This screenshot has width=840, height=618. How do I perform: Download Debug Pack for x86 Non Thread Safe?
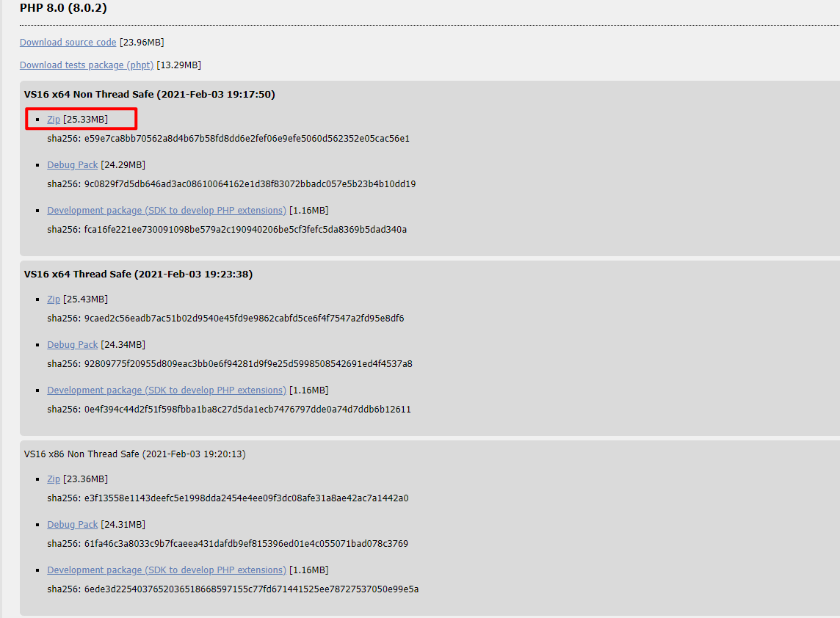[72, 525]
